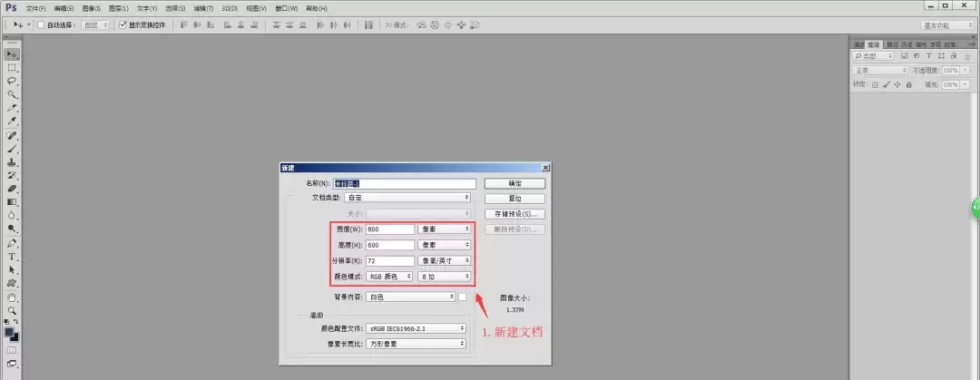The width and height of the screenshot is (980, 380).
Task: Filter layers by type layers icon
Action: coord(929,56)
